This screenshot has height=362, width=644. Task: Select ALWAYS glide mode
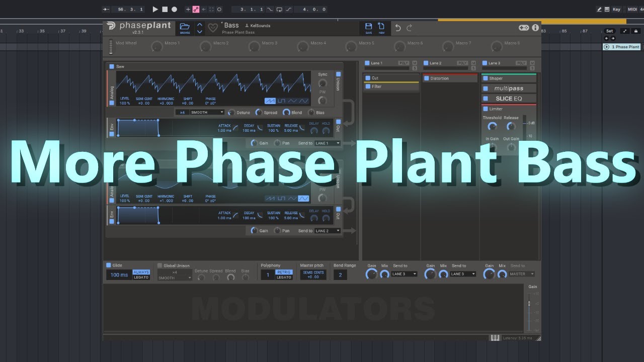click(x=141, y=272)
